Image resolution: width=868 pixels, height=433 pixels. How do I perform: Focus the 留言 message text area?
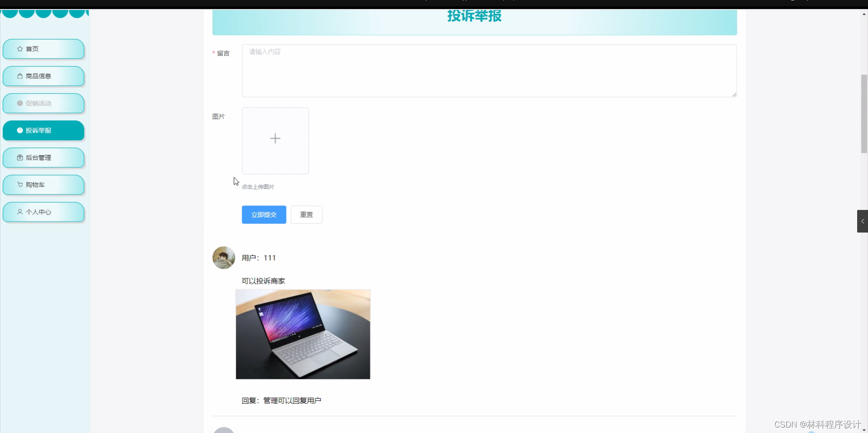click(489, 71)
